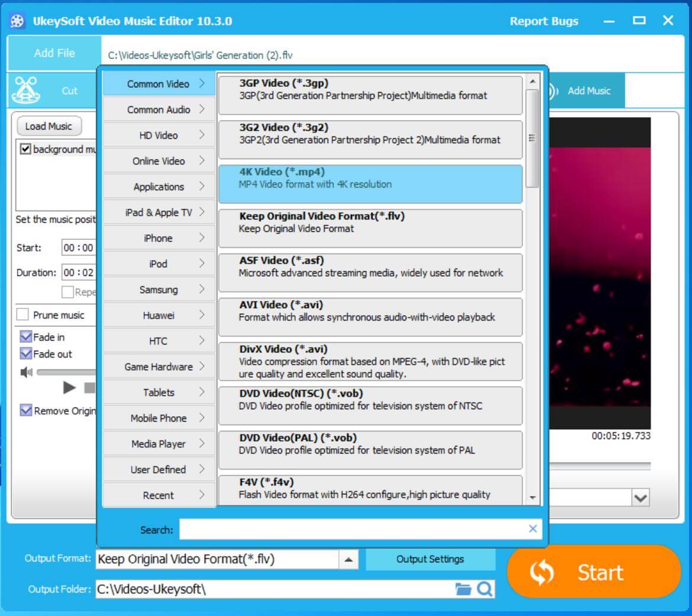Expand the Samsung device category
692x616 pixels.
(x=159, y=290)
